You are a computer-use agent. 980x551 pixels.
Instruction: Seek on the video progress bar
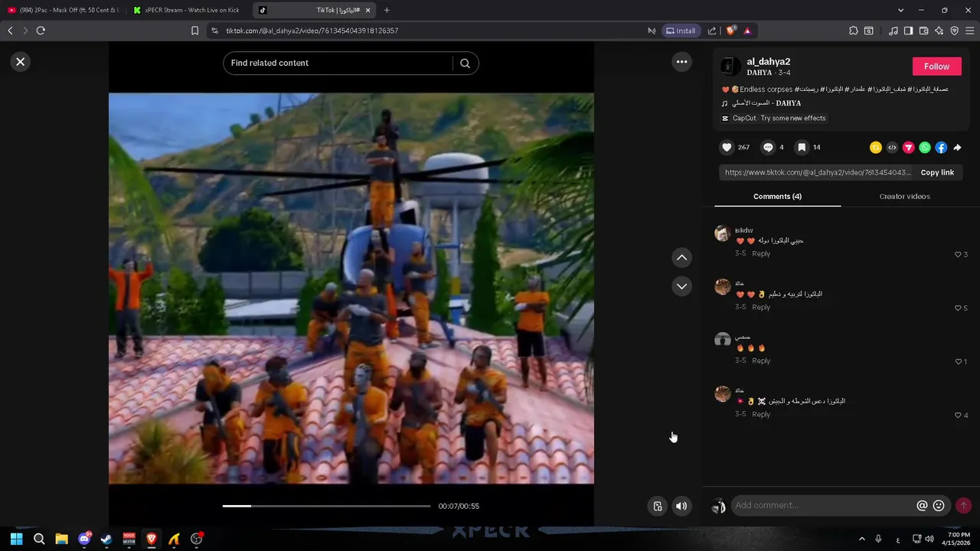click(326, 506)
